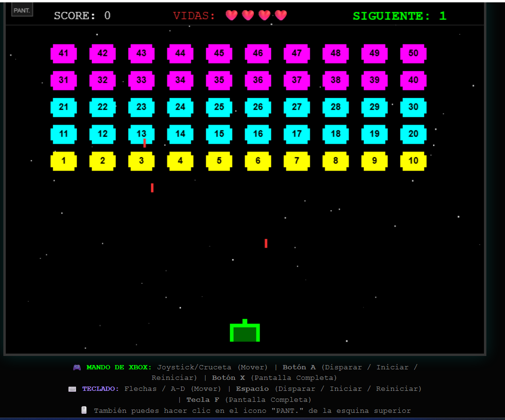
Task: Click magenta block number 36
Action: [x=258, y=80]
